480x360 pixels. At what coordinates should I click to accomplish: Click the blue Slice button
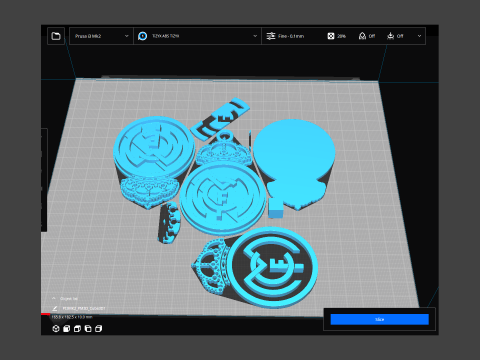coord(380,319)
